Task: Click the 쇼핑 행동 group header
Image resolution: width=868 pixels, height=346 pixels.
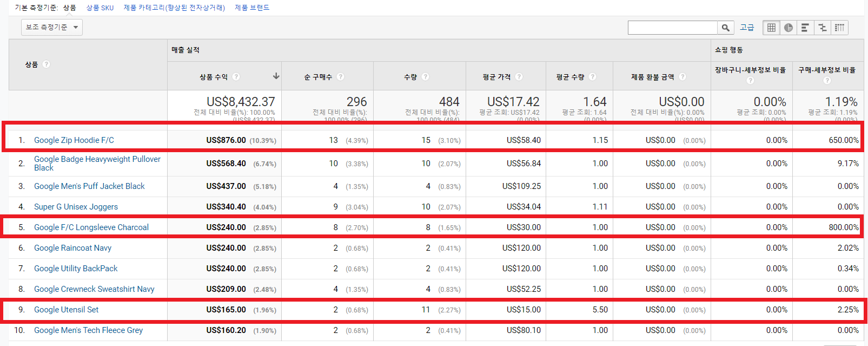Action: pos(729,50)
